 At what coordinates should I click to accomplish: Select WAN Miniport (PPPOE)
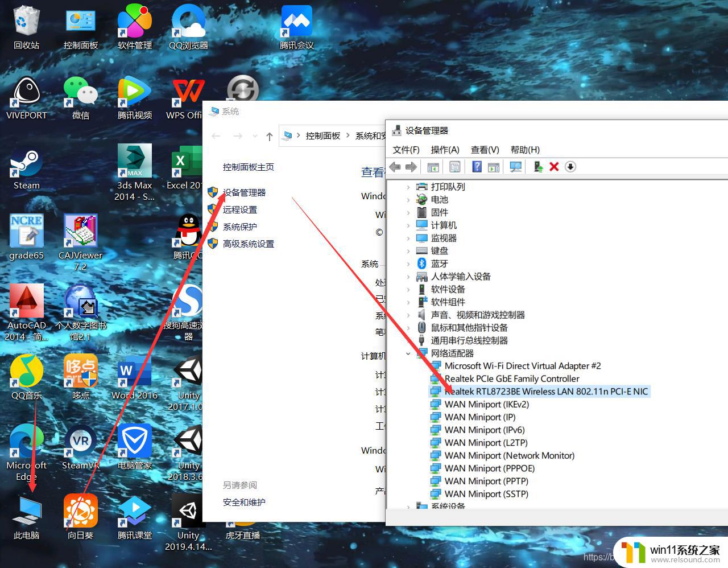[490, 468]
